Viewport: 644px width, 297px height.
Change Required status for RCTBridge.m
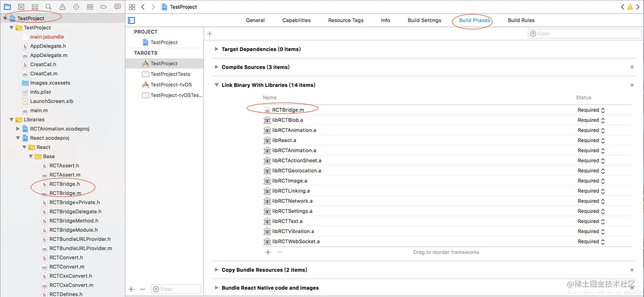coord(591,110)
